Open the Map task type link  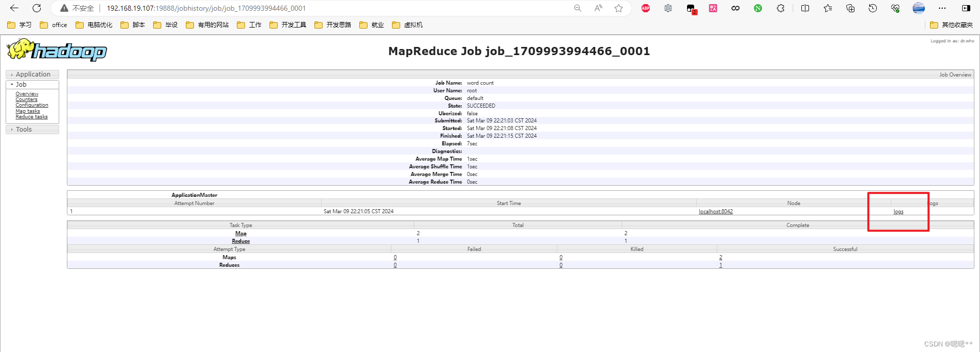[x=241, y=234]
